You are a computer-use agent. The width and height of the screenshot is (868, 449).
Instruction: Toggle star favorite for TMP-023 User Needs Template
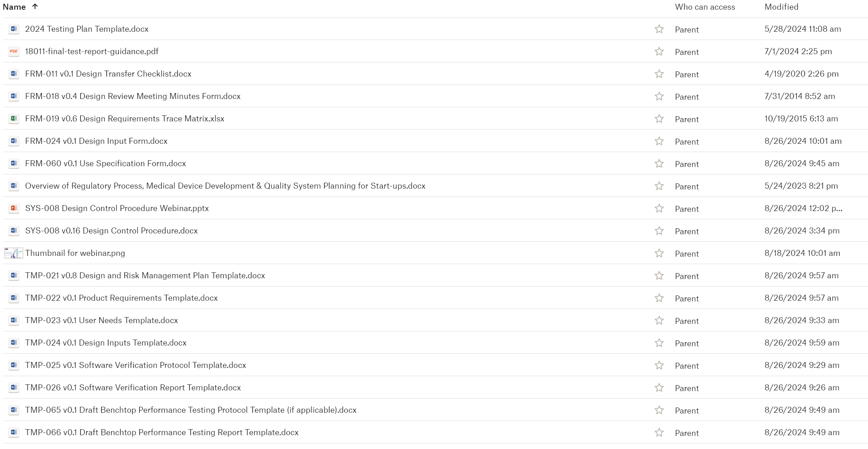[x=659, y=320]
